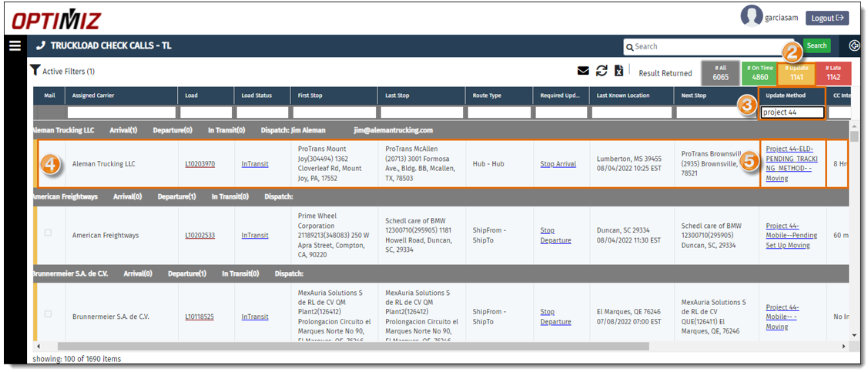The image size is (868, 372).
Task: Open load link L10202533
Action: [199, 235]
